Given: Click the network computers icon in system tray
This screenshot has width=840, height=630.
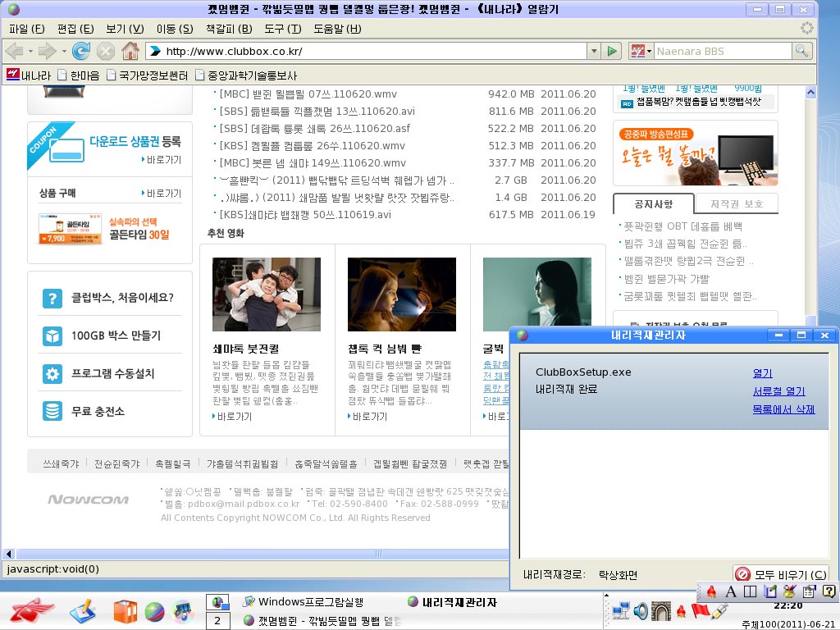Looking at the screenshot, I should (x=621, y=610).
